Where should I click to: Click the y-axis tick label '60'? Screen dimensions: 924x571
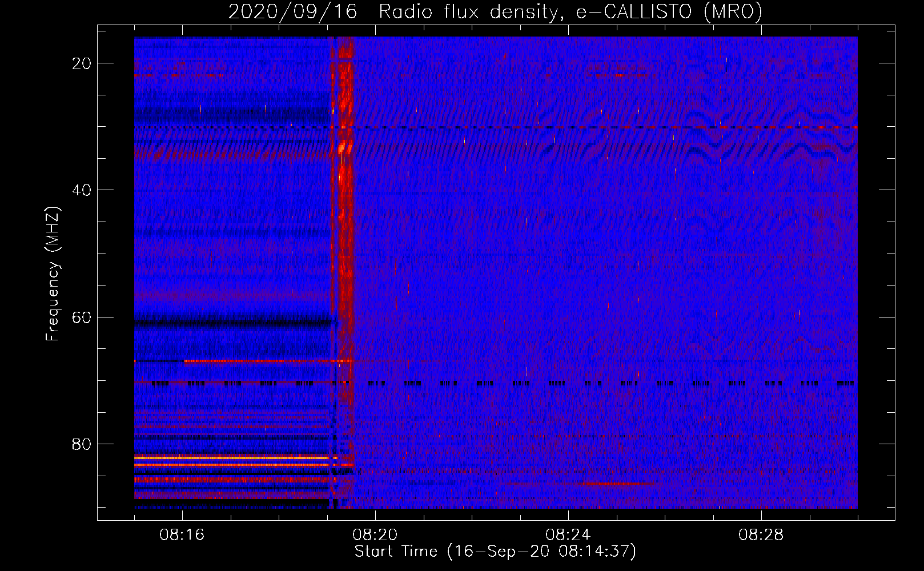(82, 317)
